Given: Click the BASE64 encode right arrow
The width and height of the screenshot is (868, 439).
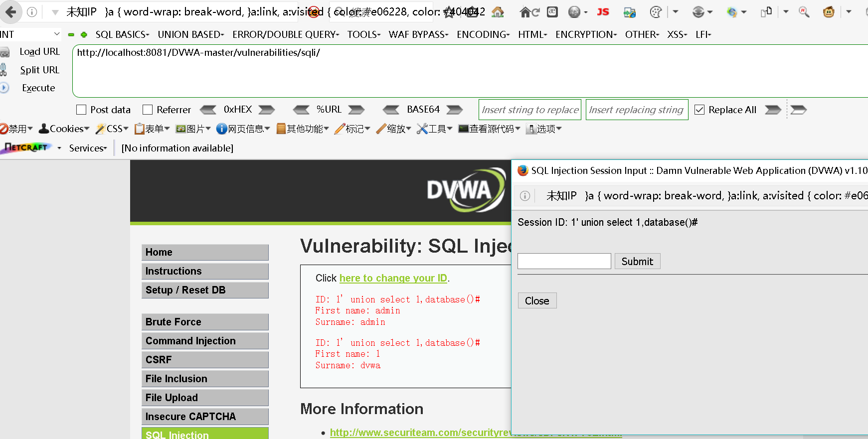Looking at the screenshot, I should (454, 110).
